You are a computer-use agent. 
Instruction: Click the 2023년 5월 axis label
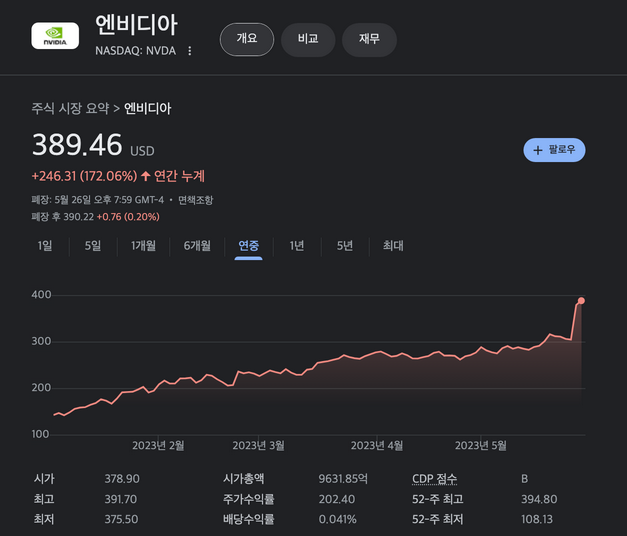coord(481,446)
